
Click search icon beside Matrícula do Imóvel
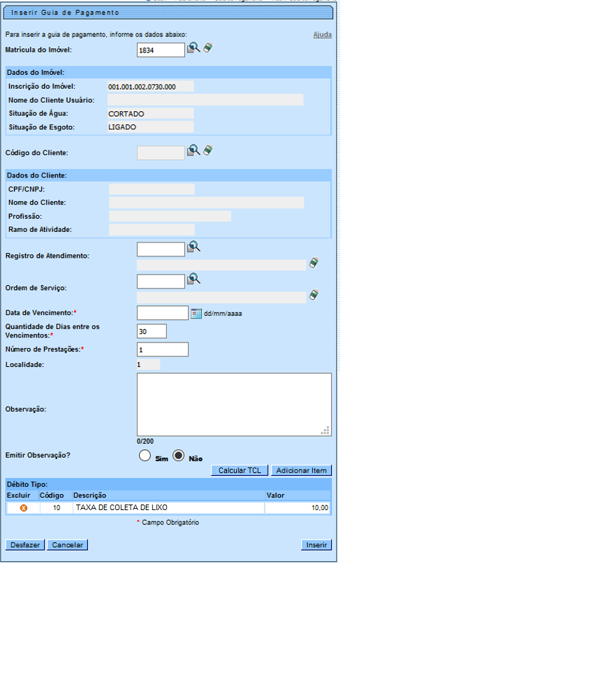tap(193, 48)
